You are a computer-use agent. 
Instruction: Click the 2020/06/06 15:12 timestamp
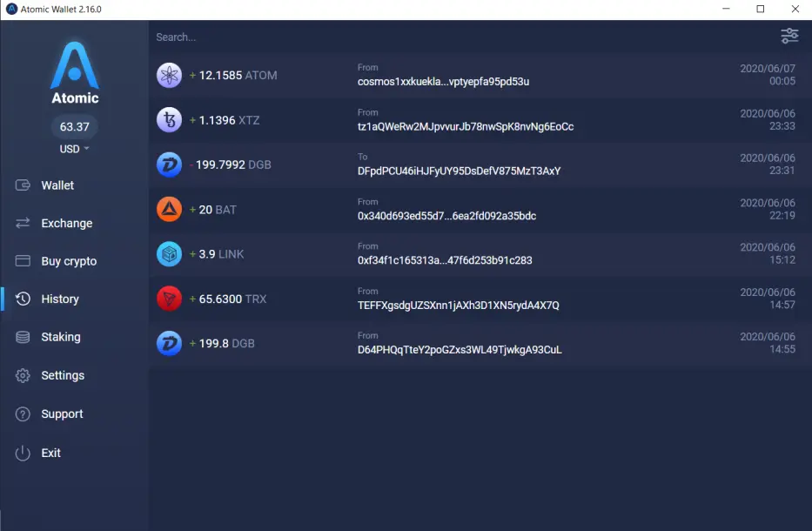click(768, 253)
